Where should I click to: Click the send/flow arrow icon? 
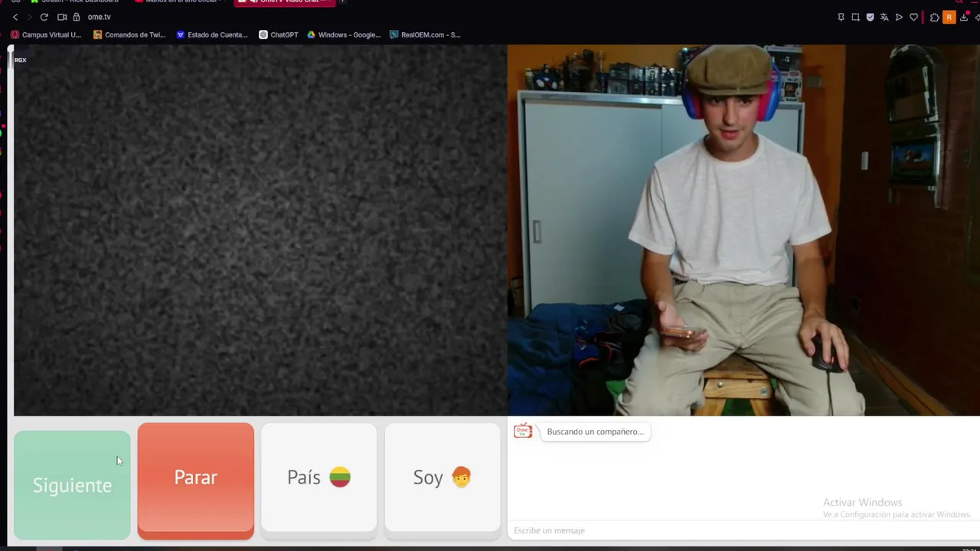tap(899, 17)
